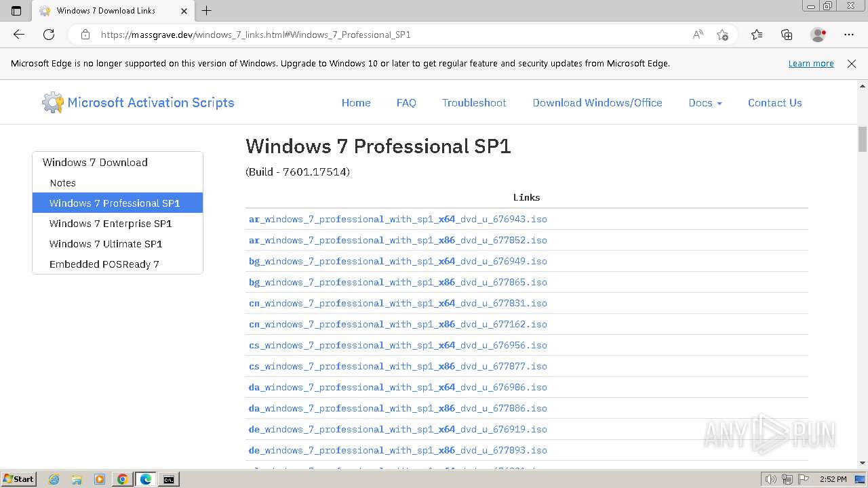Click the volume speaker tray icon
The image size is (868, 488).
pos(771,479)
